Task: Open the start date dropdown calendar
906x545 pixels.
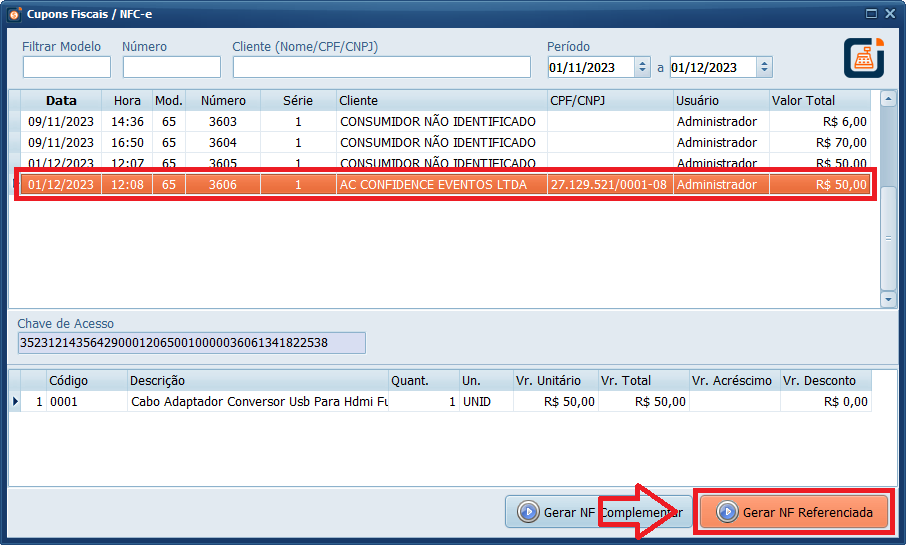Action: pos(642,67)
